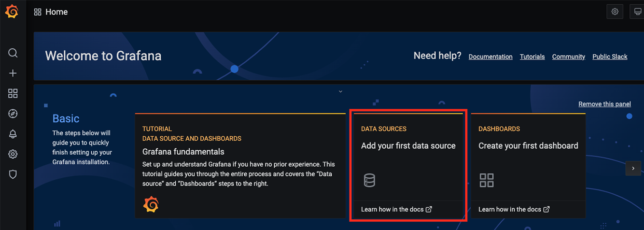The image size is (644, 230).
Task: Open the Community link
Action: click(569, 57)
